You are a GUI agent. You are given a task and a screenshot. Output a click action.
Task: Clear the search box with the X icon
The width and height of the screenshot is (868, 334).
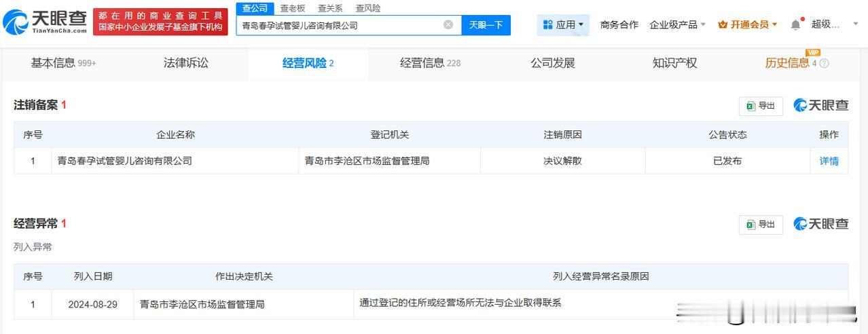click(448, 24)
